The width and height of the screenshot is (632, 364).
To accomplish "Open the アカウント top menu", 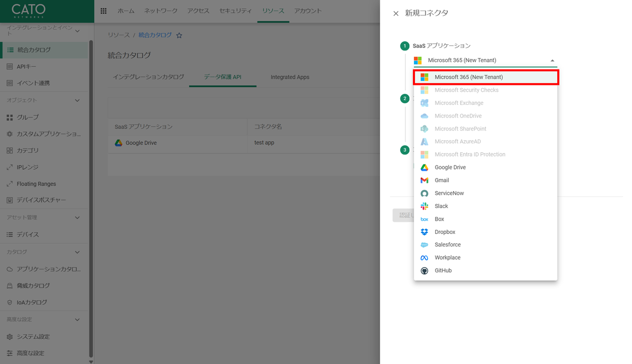I will pyautogui.click(x=308, y=11).
